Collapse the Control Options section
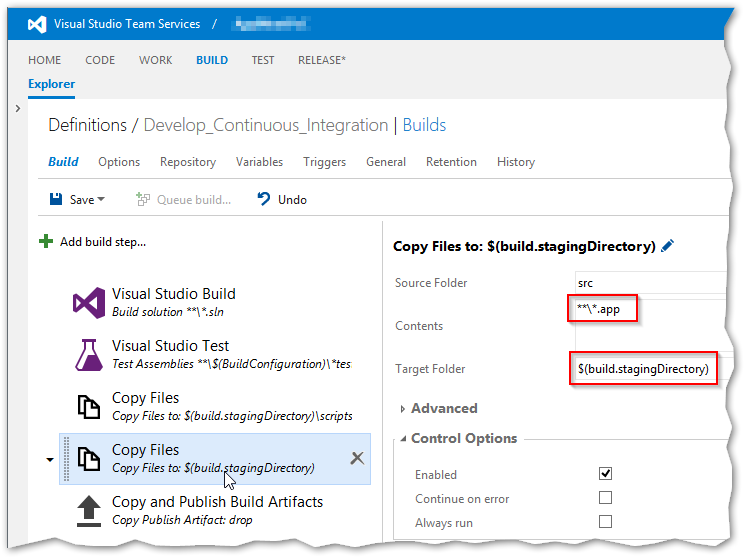Viewport: 746px width, 559px height. pyautogui.click(x=403, y=439)
